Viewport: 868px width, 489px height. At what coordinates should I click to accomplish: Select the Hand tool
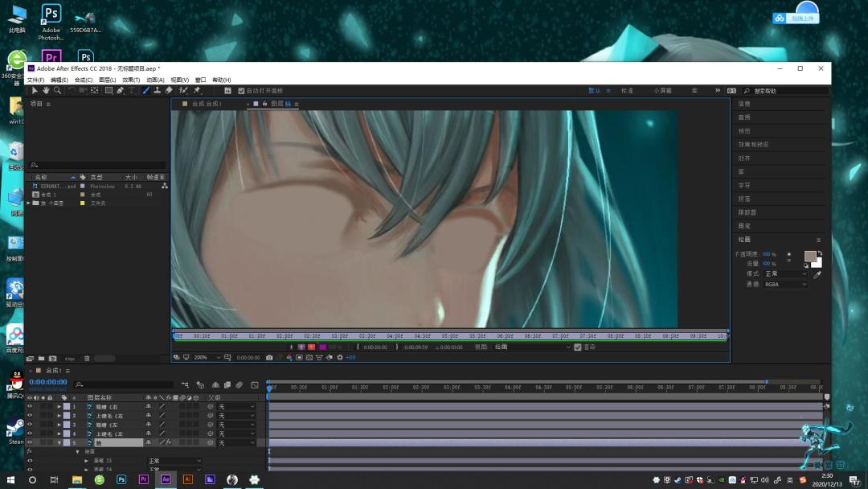46,90
